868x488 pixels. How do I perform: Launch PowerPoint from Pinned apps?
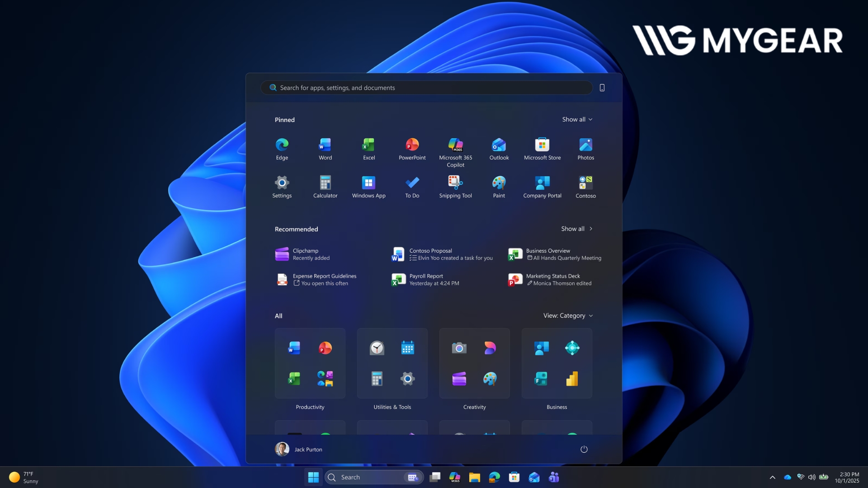[412, 149]
